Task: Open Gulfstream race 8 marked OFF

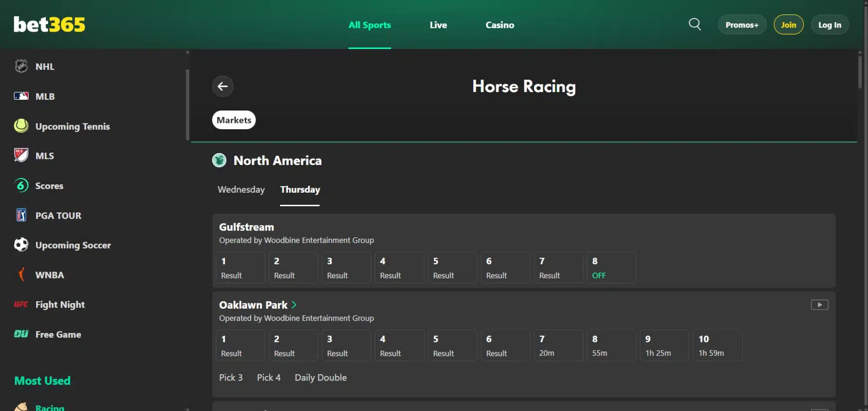Action: [612, 267]
